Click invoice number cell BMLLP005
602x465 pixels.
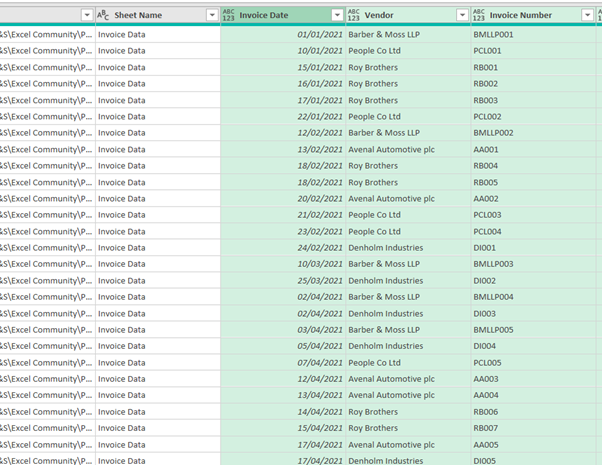[533, 330]
